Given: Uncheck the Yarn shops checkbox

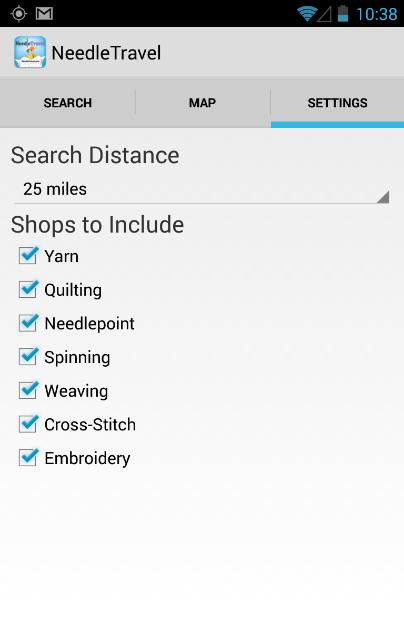Looking at the screenshot, I should (29, 255).
